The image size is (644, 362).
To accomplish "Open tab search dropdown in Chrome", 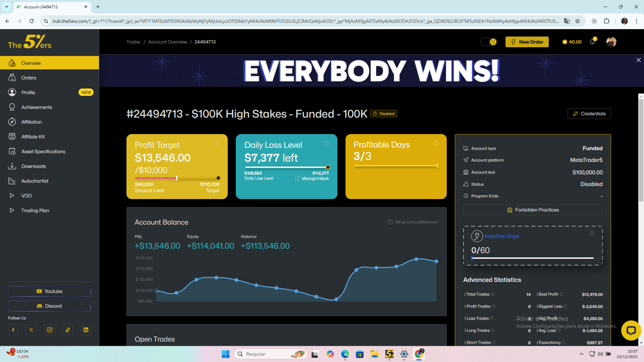I will [7, 7].
